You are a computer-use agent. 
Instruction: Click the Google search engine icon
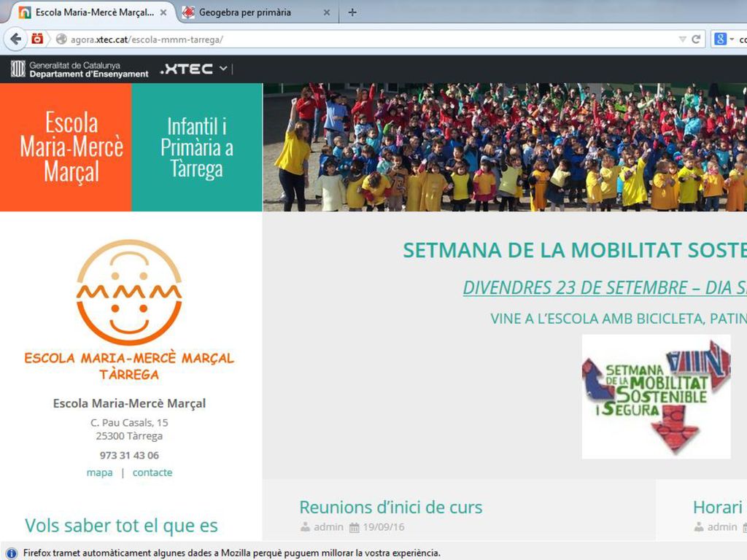click(x=720, y=39)
